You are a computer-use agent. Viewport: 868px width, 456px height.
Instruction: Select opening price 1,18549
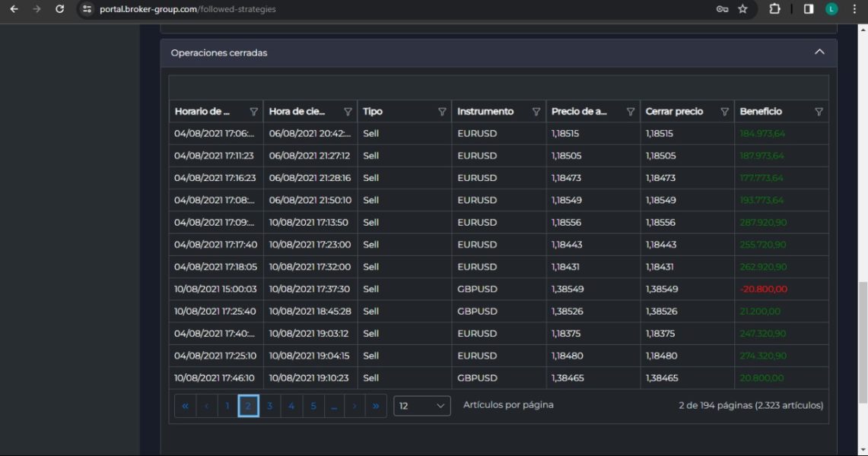coord(567,200)
